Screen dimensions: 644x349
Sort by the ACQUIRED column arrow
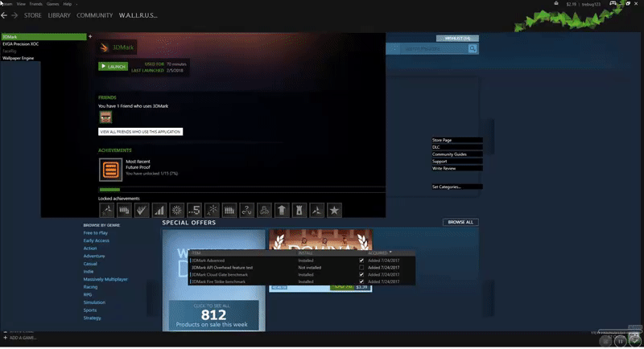point(390,253)
